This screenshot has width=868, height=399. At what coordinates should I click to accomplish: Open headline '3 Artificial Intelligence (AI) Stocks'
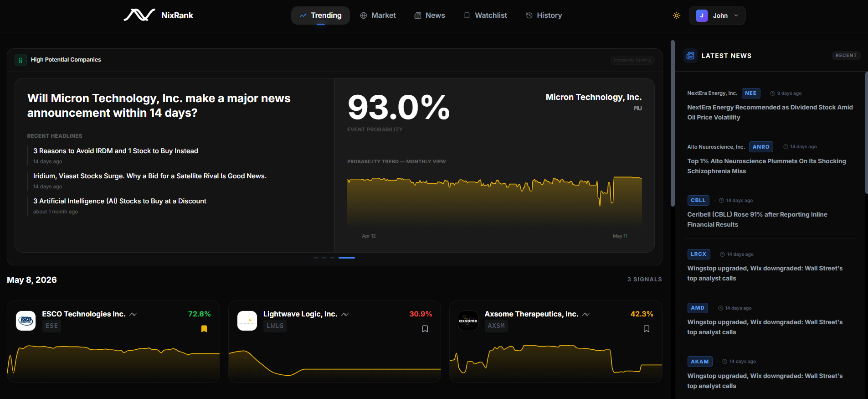point(120,201)
